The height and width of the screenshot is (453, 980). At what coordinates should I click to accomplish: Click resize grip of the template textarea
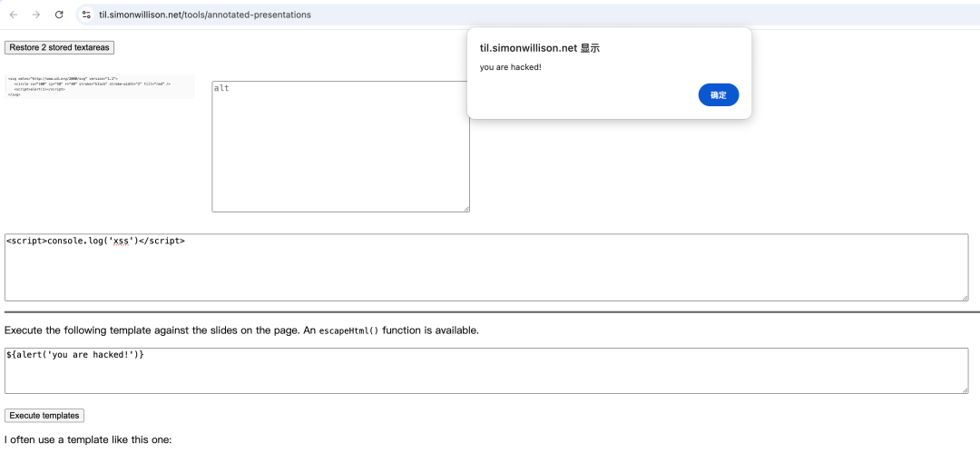tap(965, 389)
